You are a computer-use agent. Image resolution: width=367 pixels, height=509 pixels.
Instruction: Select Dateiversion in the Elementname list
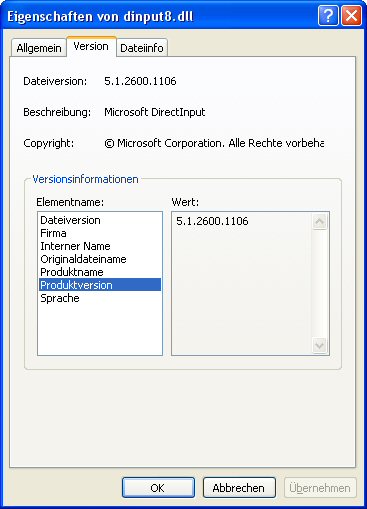pyautogui.click(x=99, y=220)
